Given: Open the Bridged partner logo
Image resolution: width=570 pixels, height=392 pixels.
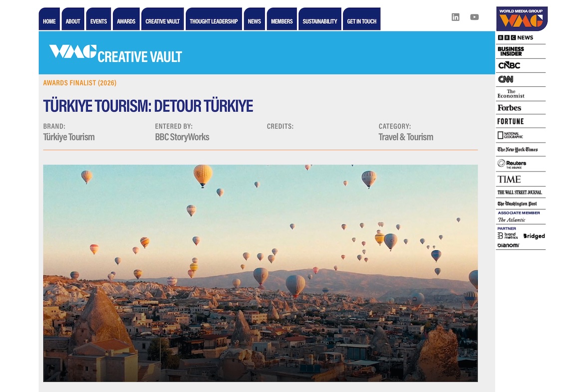Looking at the screenshot, I should [x=534, y=236].
